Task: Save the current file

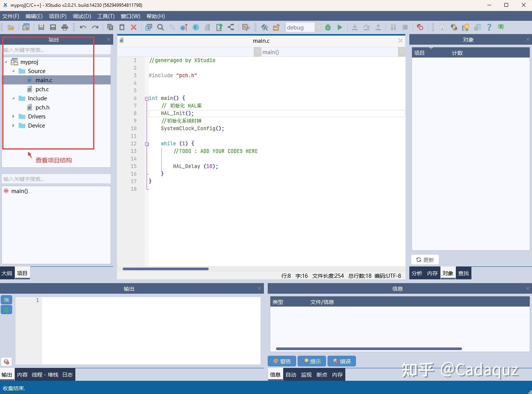Action: point(41,27)
